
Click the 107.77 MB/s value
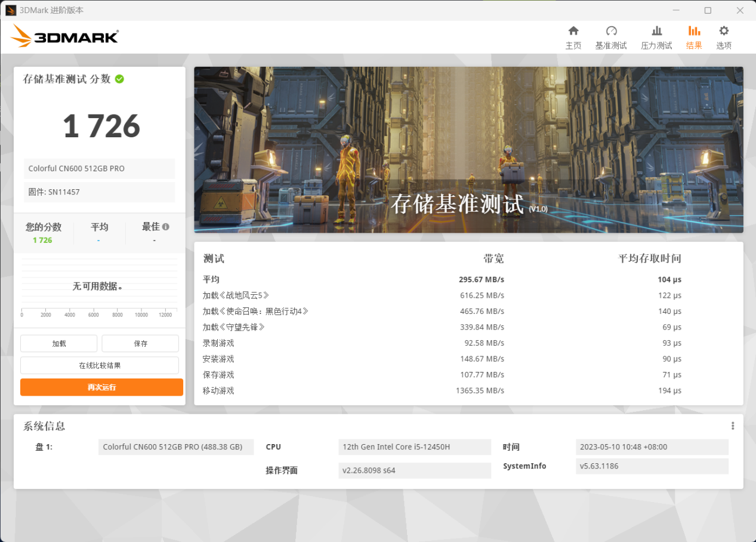(x=482, y=375)
